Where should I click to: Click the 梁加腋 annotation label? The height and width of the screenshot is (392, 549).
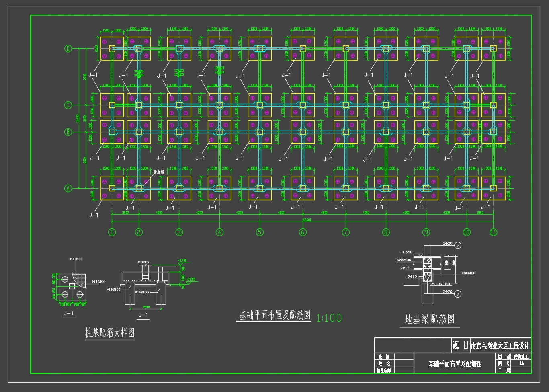point(159,172)
